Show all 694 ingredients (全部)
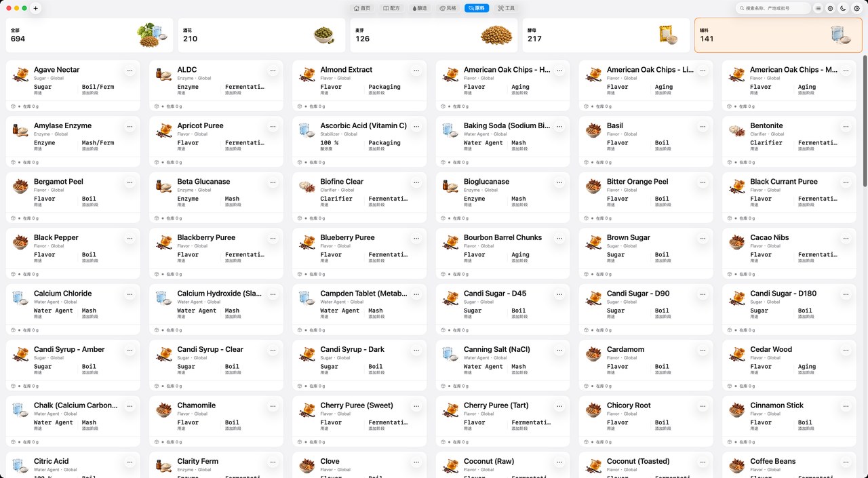 (90, 35)
